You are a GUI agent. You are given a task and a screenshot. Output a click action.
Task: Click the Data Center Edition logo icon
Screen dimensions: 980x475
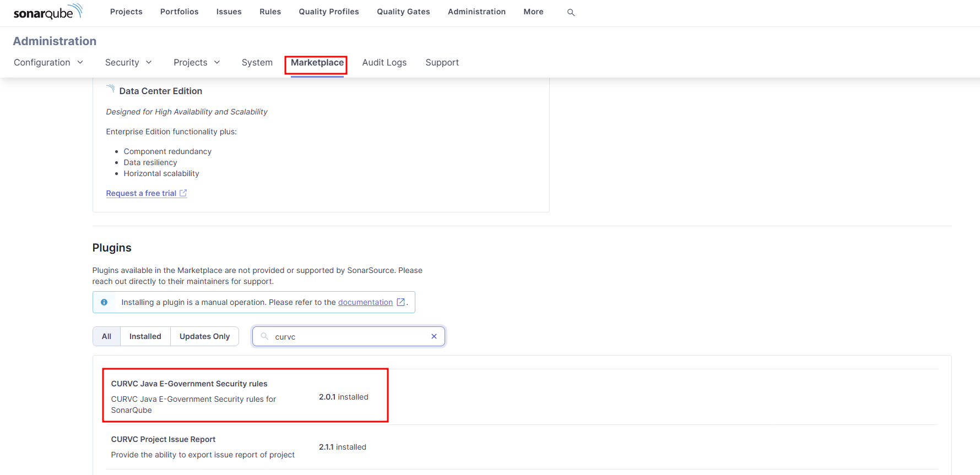point(111,89)
